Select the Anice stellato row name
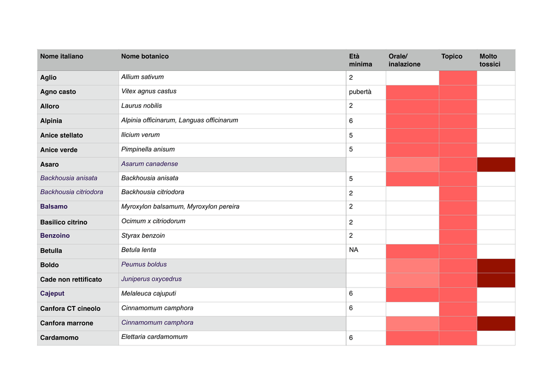This screenshot has width=555, height=392. coord(62,135)
